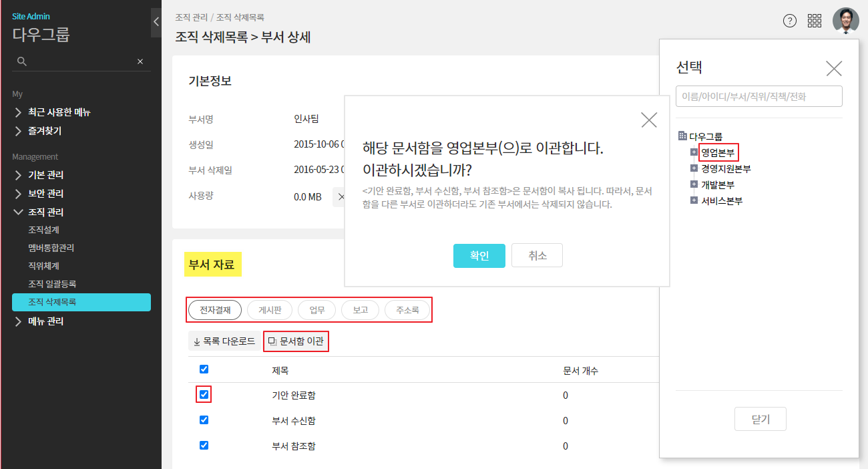Open 조직설계 in the sidebar

tap(44, 230)
